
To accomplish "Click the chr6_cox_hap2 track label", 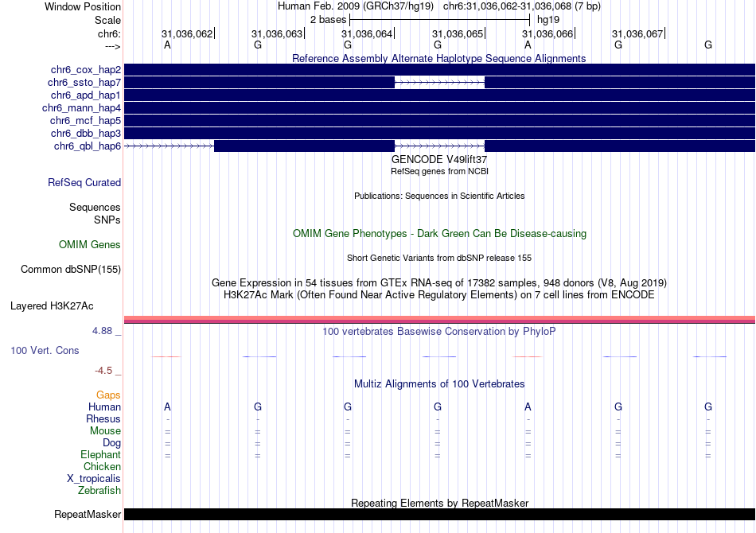I will pyautogui.click(x=86, y=70).
